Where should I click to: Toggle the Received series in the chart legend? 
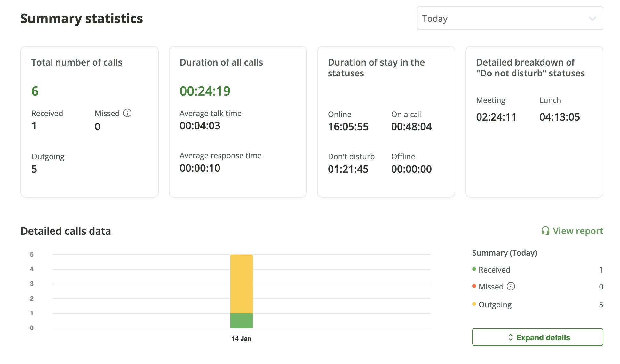(x=494, y=269)
